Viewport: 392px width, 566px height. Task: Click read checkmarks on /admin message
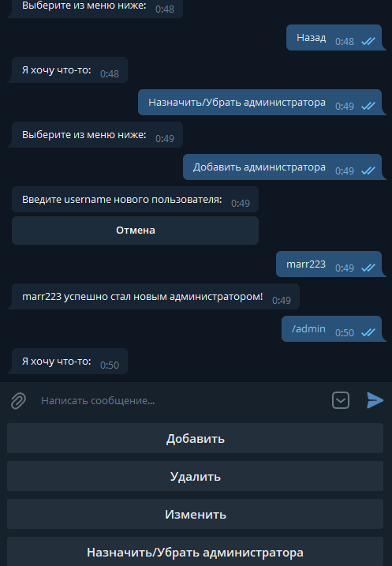368,332
